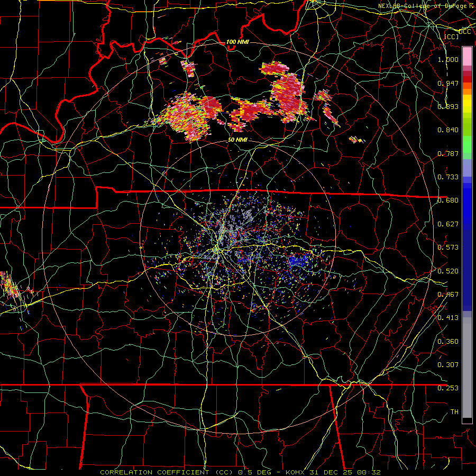This screenshot has width=476, height=476.
Task: Click the "0.893" legend value
Action: coord(448,106)
